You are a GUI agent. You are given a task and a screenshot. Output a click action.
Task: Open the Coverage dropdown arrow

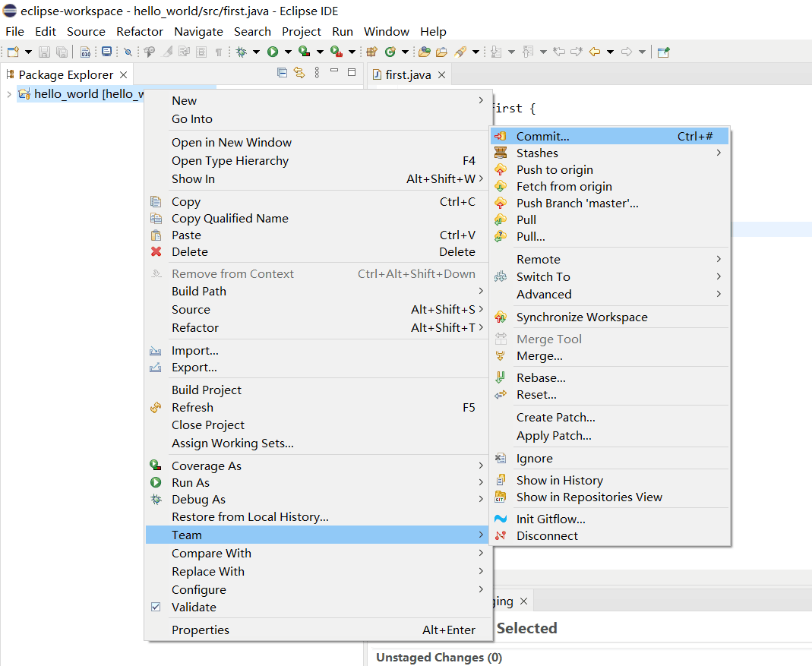pos(320,52)
